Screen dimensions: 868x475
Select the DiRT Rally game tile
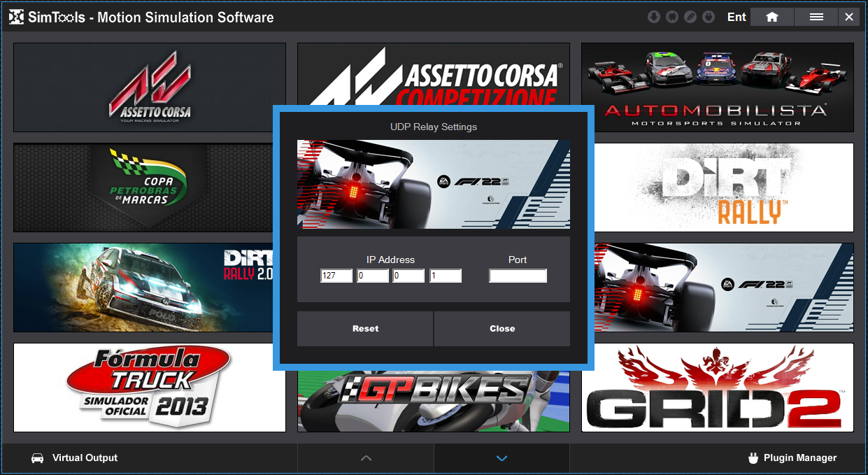(x=724, y=187)
